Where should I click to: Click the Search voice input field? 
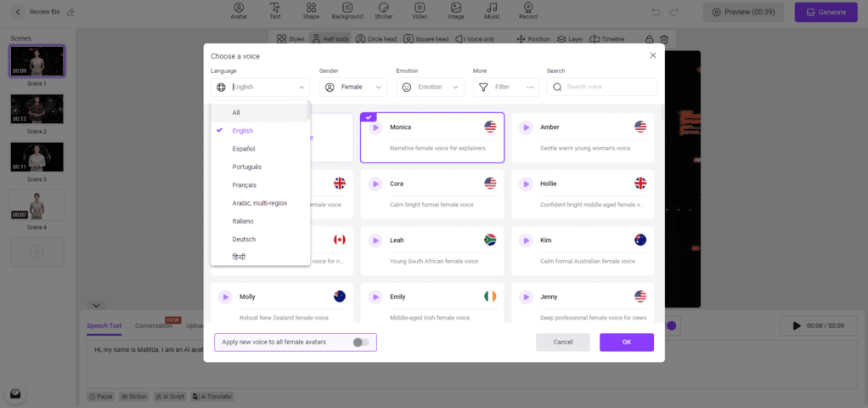coord(601,87)
